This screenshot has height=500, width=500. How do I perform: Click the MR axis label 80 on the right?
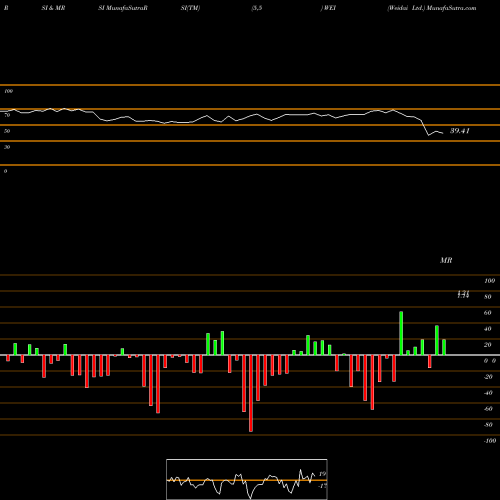(x=488, y=297)
